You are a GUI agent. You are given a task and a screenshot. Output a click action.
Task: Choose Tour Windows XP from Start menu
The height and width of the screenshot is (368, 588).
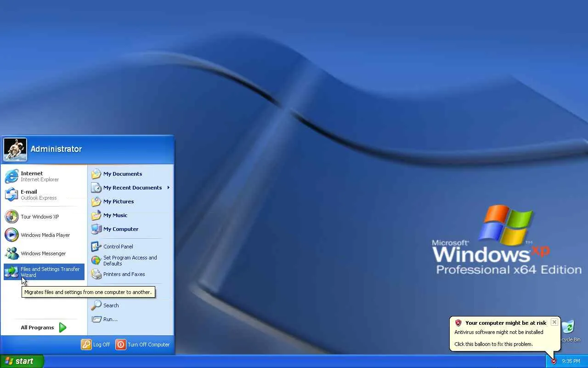click(40, 217)
